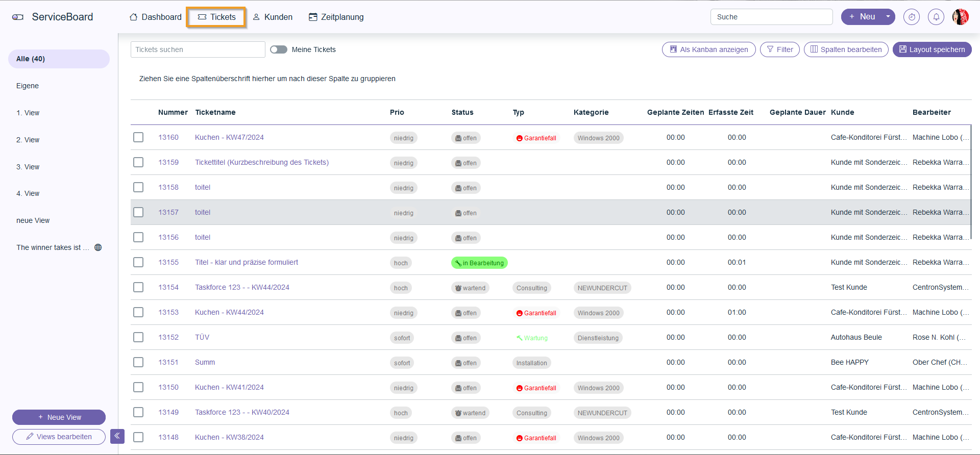This screenshot has height=455, width=980.
Task: Tick the checkbox for ticket 13152
Action: [x=138, y=337]
